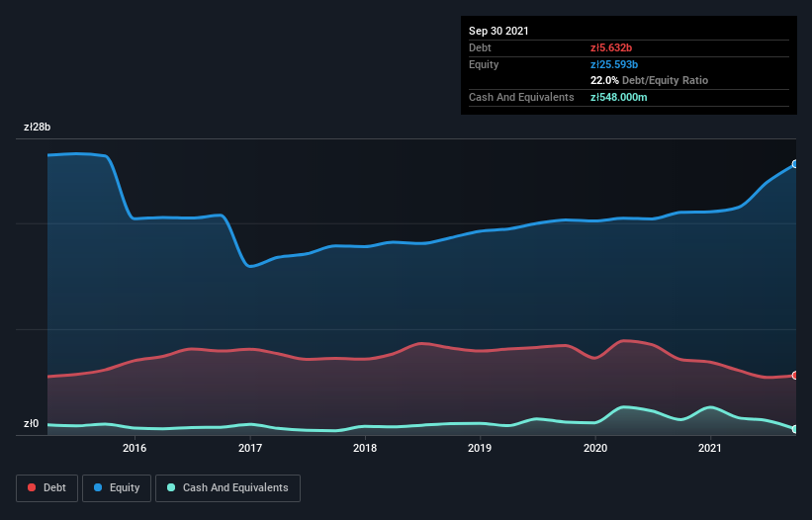Viewport: 812px width, 520px height.
Task: Click the 2019 x-axis label
Action: 480,448
